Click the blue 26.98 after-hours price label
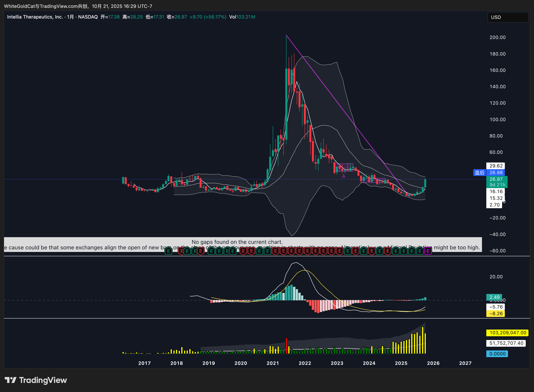The height and width of the screenshot is (392, 534). (496, 173)
